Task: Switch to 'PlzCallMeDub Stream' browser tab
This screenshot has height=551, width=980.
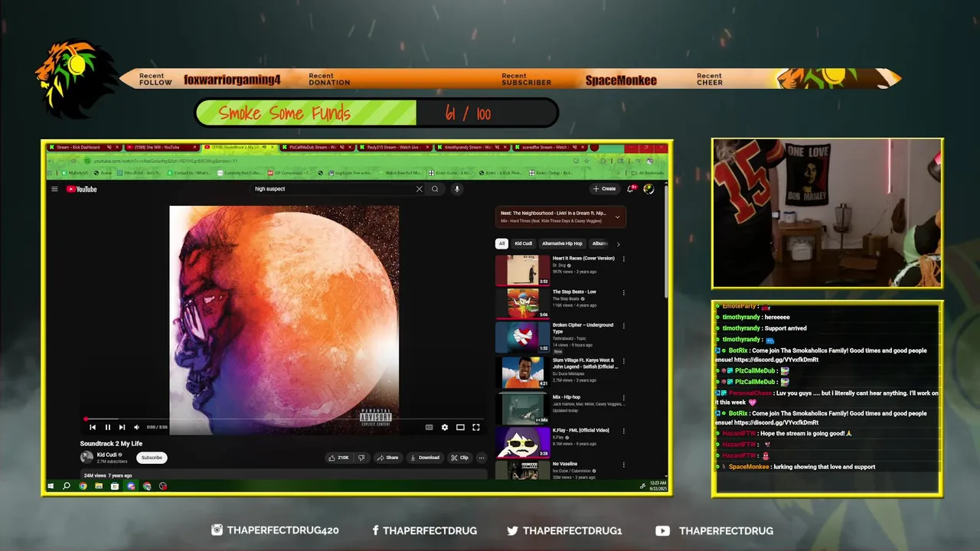Action: click(x=317, y=147)
